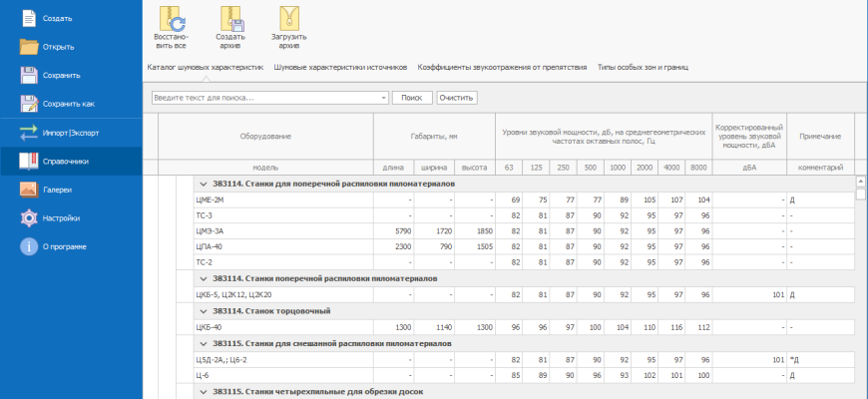Open the Импорт|Экспорт arrows icon

click(28, 132)
